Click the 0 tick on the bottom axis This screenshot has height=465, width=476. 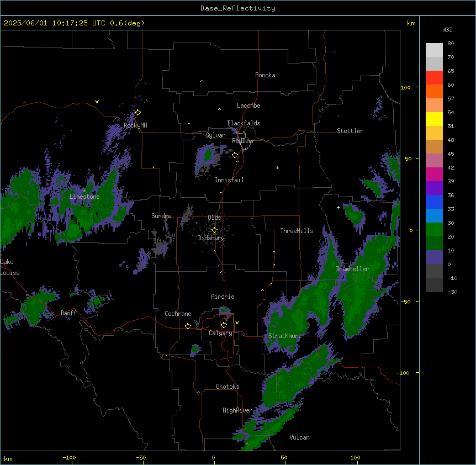pos(213,457)
